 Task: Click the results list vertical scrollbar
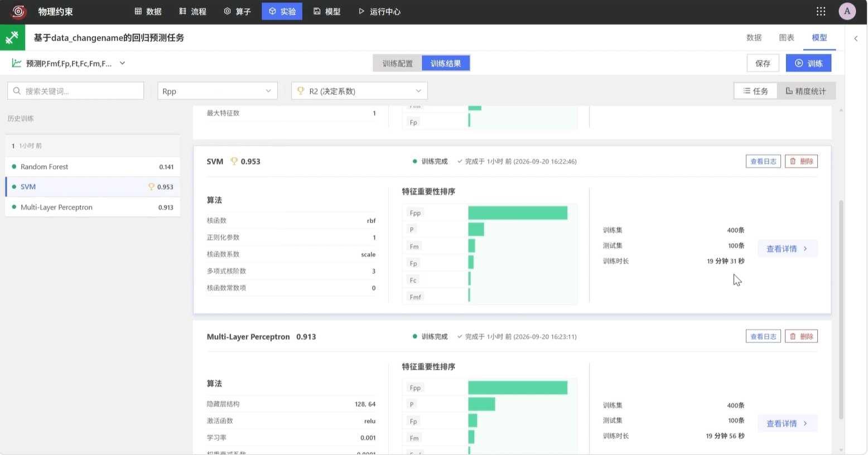pyautogui.click(x=841, y=309)
